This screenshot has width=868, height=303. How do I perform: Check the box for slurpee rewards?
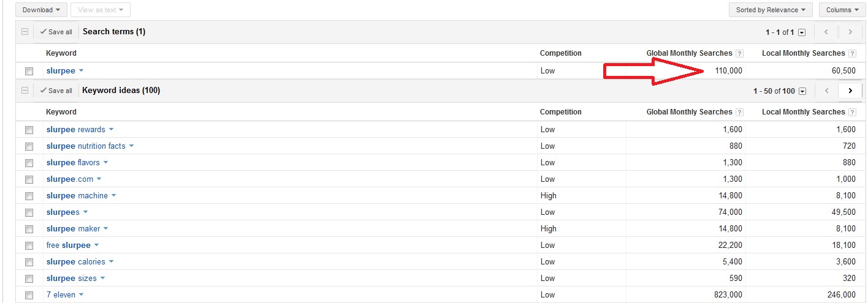point(29,130)
